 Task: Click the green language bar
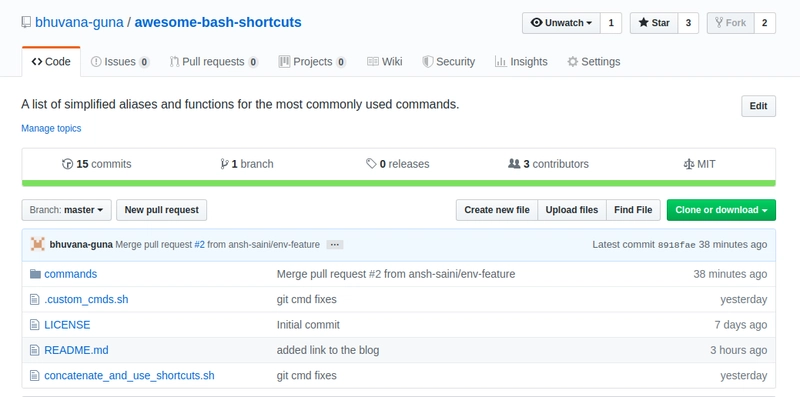coord(398,183)
